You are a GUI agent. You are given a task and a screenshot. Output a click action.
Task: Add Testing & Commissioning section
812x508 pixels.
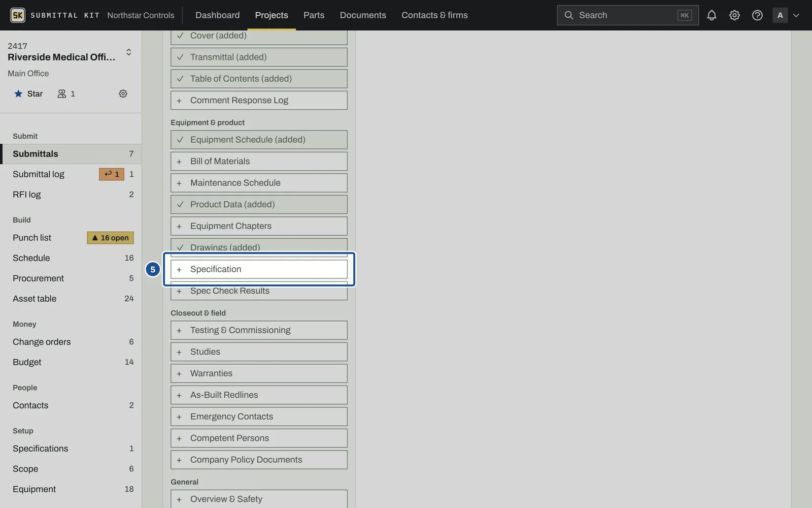click(x=259, y=330)
